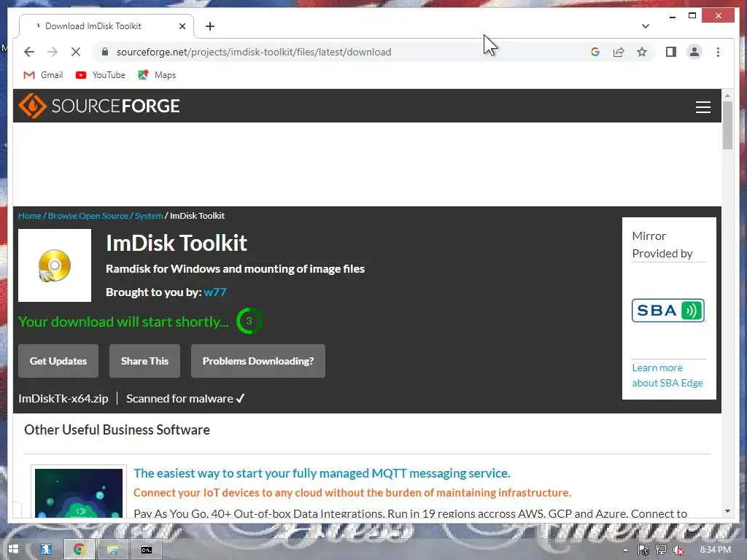The image size is (747, 560).
Task: Click the ImDisk Toolkit disc icon
Action: (55, 265)
